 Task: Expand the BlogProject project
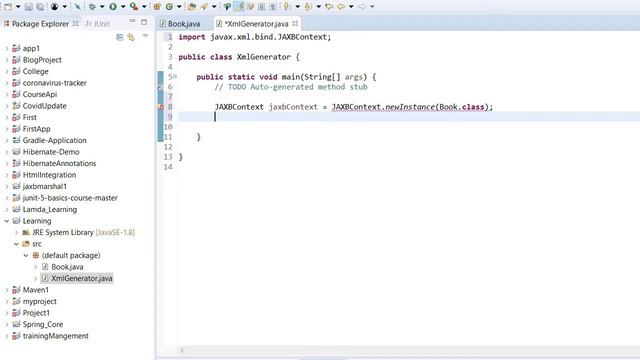[x=7, y=60]
